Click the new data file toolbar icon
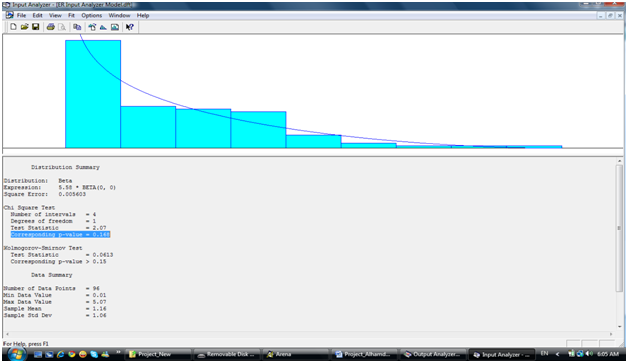Viewport: 628px width, 363px height. pyautogui.click(x=92, y=27)
